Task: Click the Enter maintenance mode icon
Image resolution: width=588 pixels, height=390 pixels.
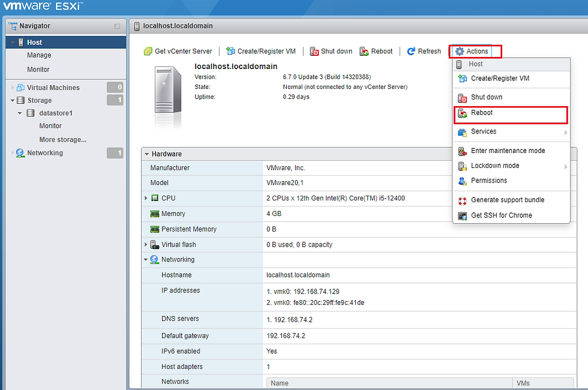Action: tap(463, 151)
